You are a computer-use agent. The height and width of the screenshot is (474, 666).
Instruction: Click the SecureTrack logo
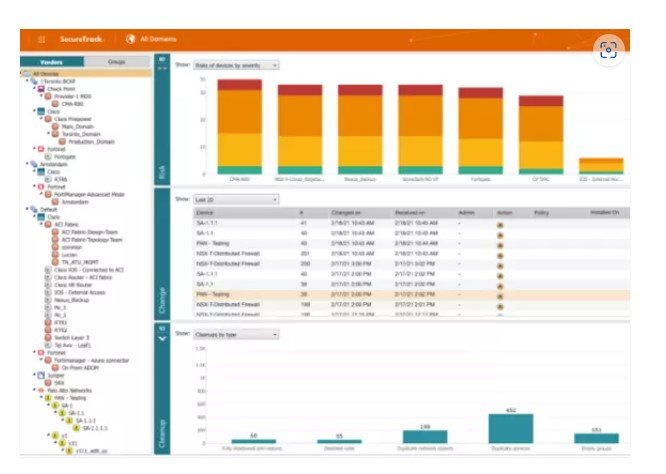coord(82,39)
